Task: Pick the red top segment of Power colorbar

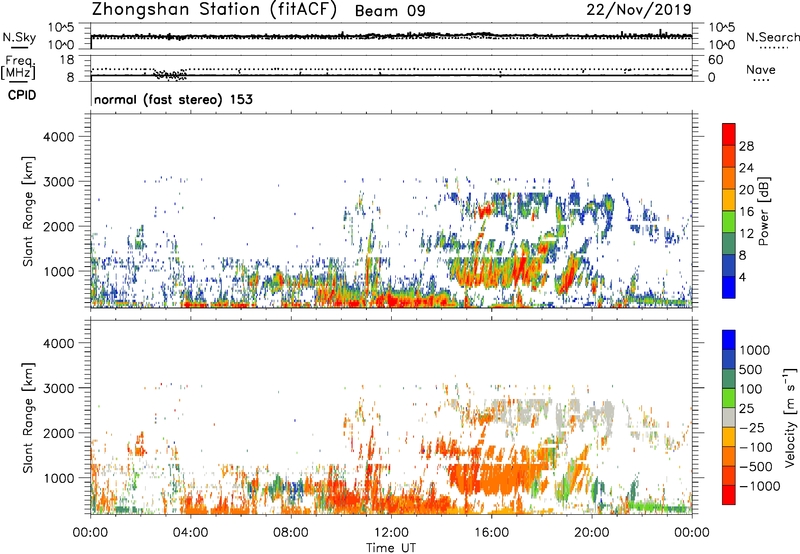Action: (x=729, y=134)
